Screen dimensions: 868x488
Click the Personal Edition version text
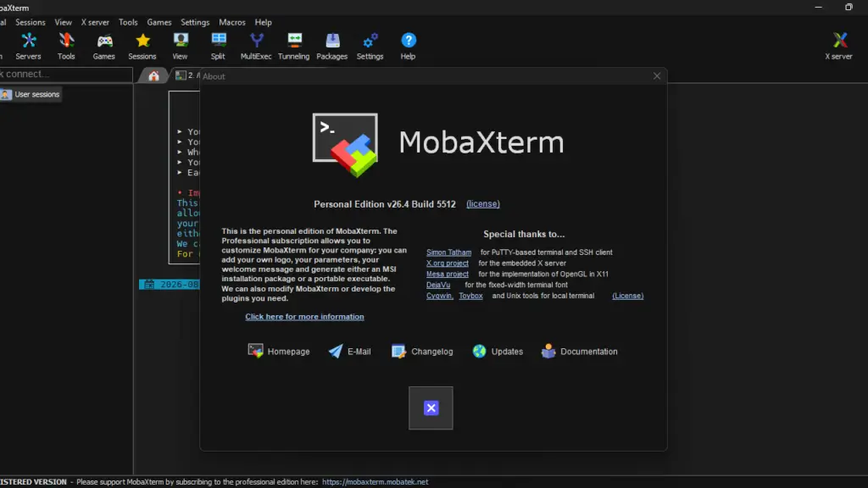(385, 204)
